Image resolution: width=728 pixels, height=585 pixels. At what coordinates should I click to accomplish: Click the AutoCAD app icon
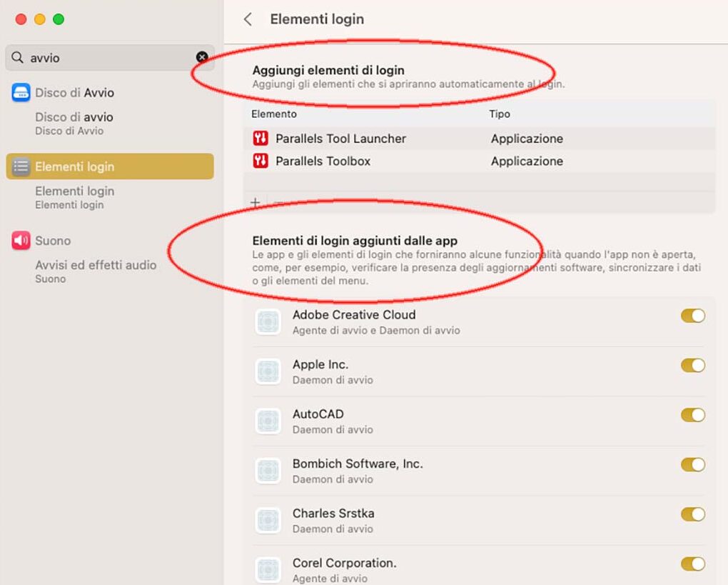tap(268, 421)
